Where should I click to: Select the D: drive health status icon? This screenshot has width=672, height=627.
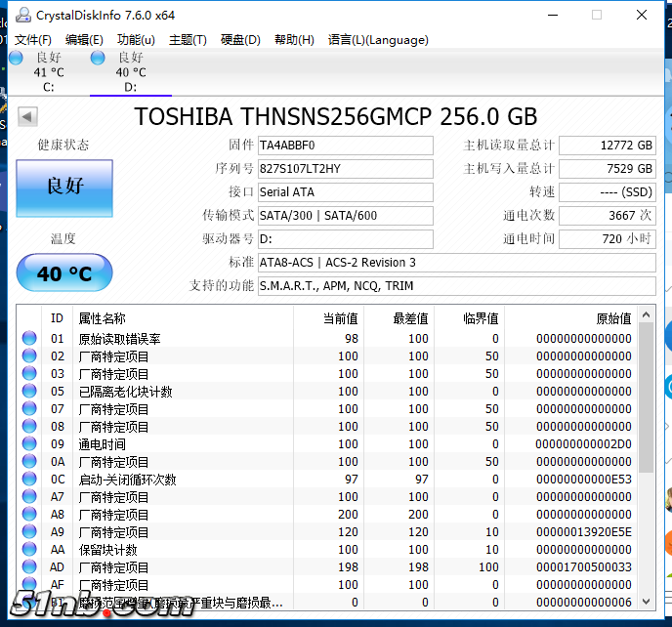point(98,58)
